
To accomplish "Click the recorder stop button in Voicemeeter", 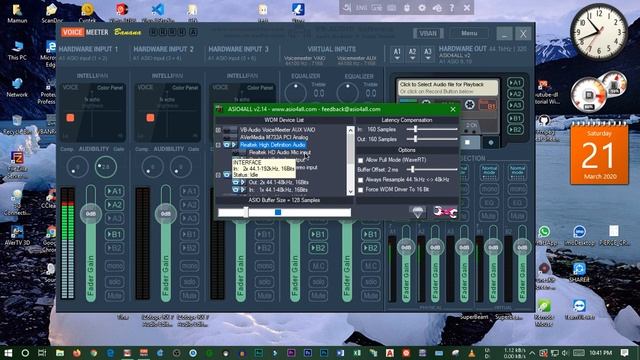I will (x=467, y=142).
